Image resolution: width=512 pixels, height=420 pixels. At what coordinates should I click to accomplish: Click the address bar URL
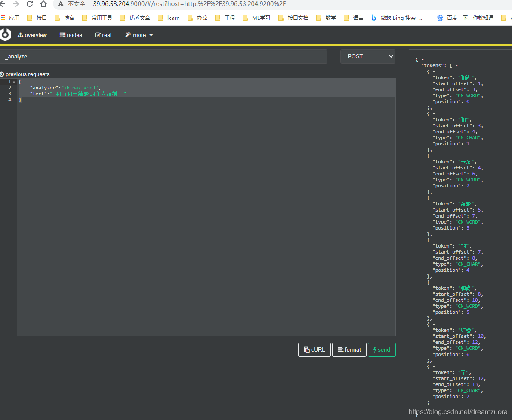189,4
